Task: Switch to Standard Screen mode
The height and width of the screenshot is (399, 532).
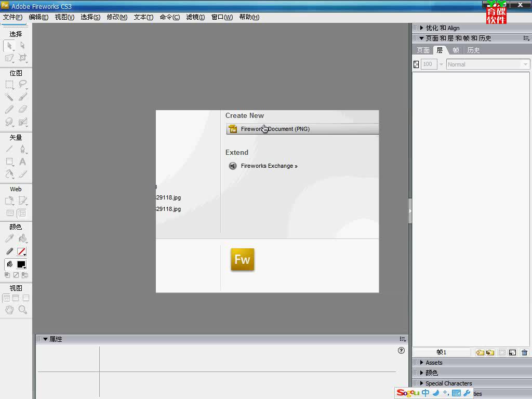Action: (6, 298)
